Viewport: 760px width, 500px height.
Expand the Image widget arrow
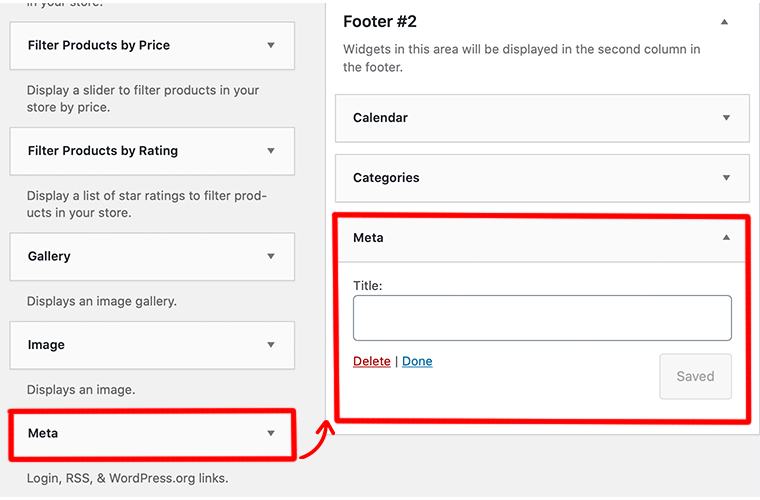[x=271, y=345]
